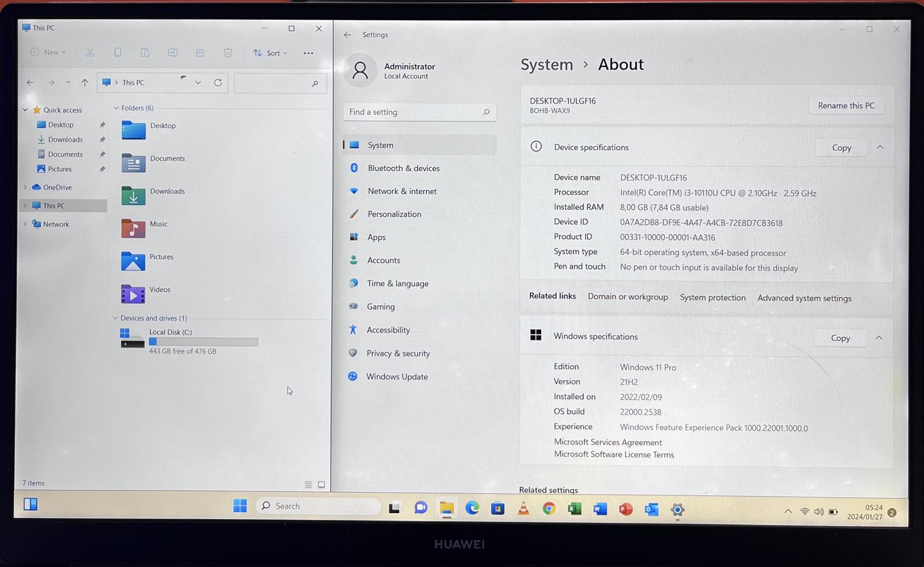
Task: Open Google Chrome from the taskbar
Action: pyautogui.click(x=549, y=508)
